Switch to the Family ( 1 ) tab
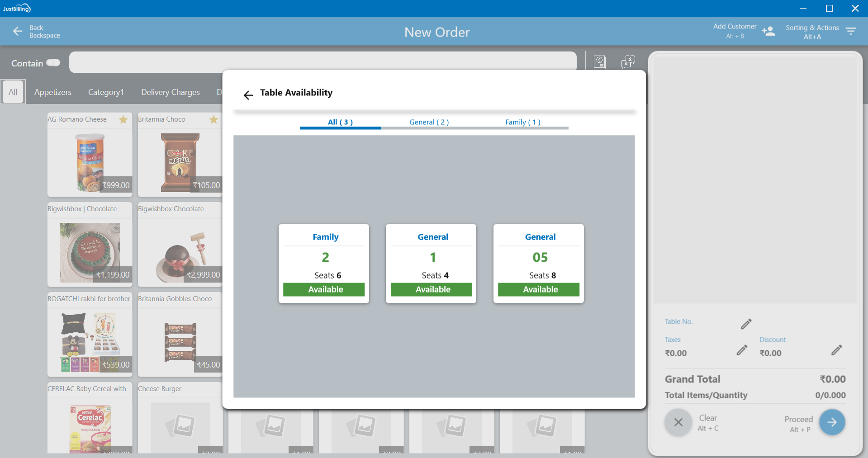 coord(522,122)
